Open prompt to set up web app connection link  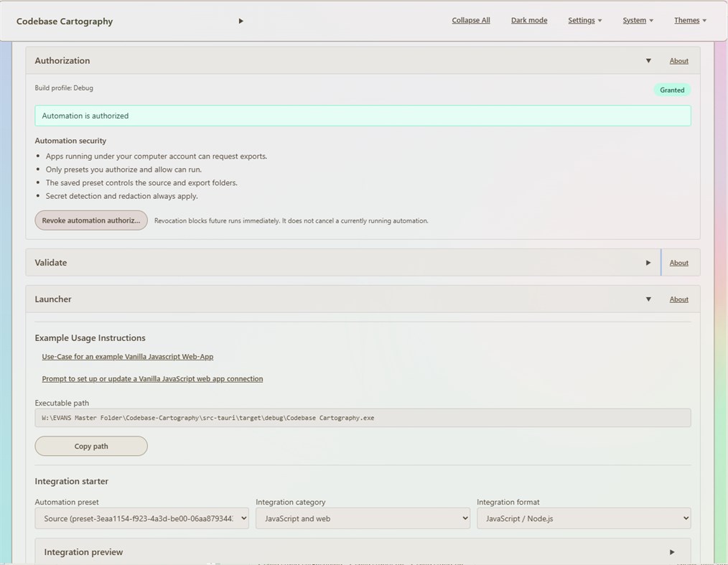pos(152,379)
